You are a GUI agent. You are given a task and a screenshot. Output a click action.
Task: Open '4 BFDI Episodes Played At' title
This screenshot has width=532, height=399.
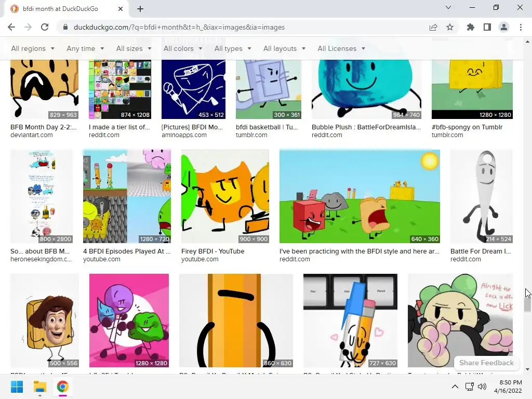click(x=127, y=251)
